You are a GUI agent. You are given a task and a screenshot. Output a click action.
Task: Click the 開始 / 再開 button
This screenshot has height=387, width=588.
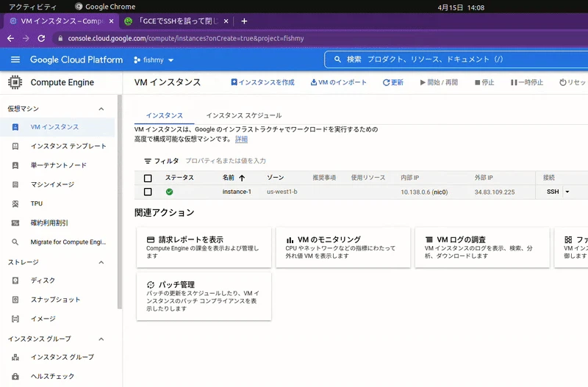coord(439,82)
